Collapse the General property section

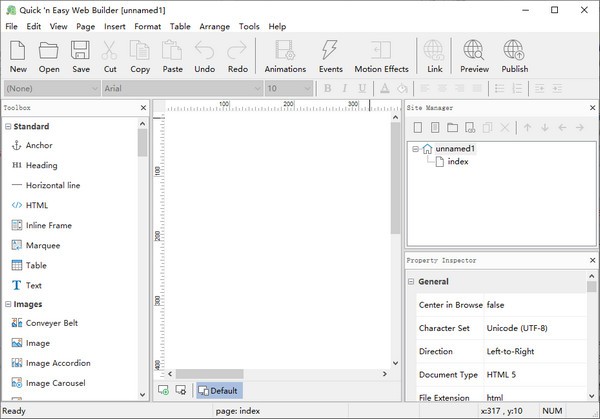[411, 282]
